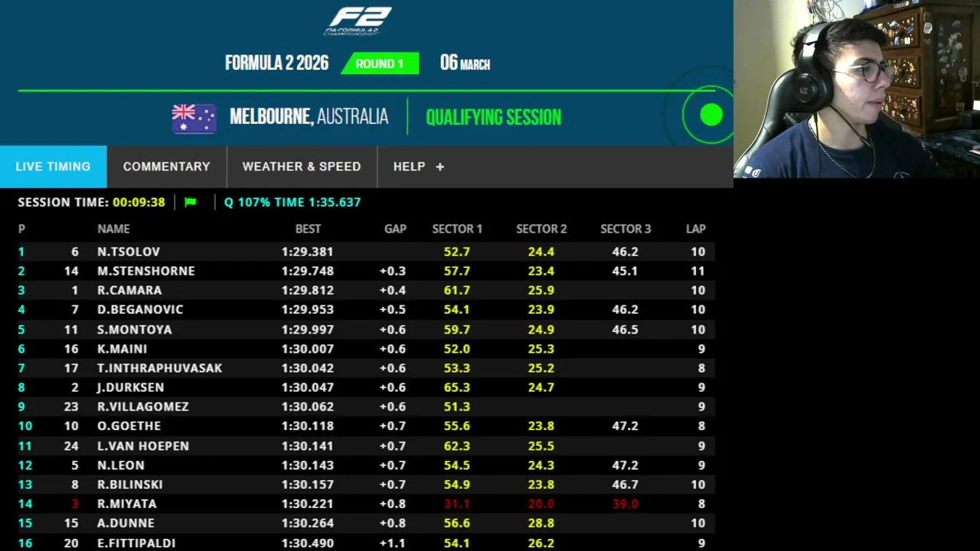Expand the Help plus sign
Viewport: 980px width, 551px height.
click(439, 166)
